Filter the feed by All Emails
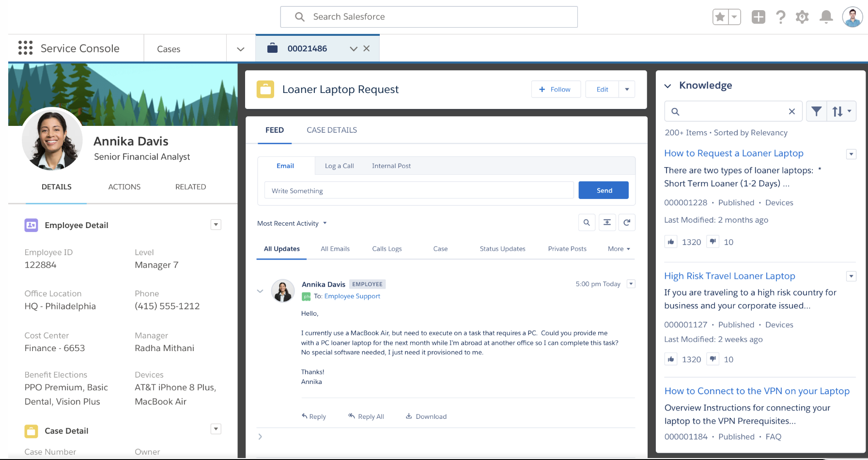The height and width of the screenshot is (460, 868). [x=335, y=249]
